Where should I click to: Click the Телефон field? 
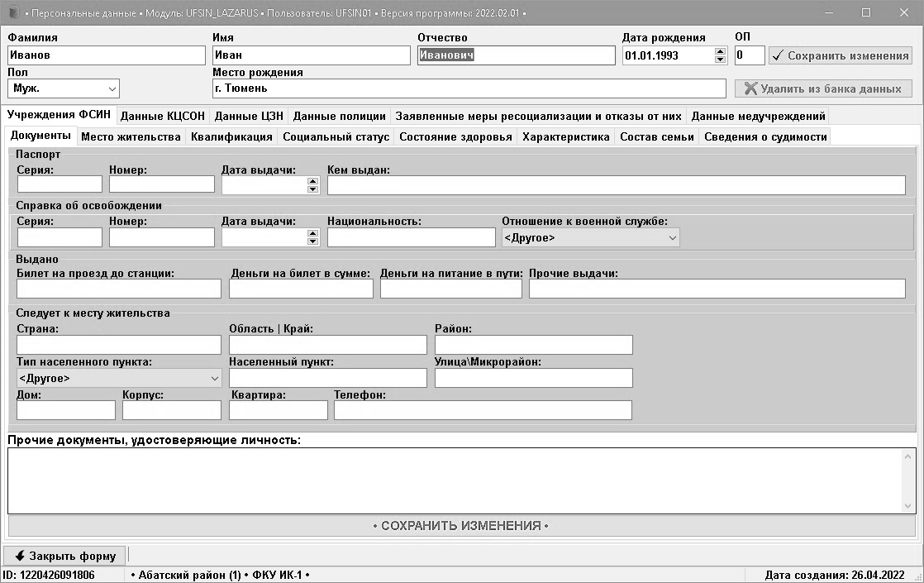(483, 410)
